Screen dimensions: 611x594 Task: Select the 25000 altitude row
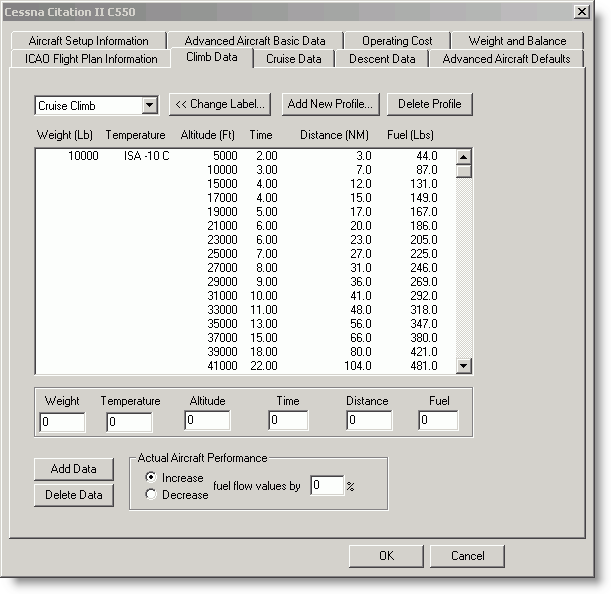tap(245, 254)
